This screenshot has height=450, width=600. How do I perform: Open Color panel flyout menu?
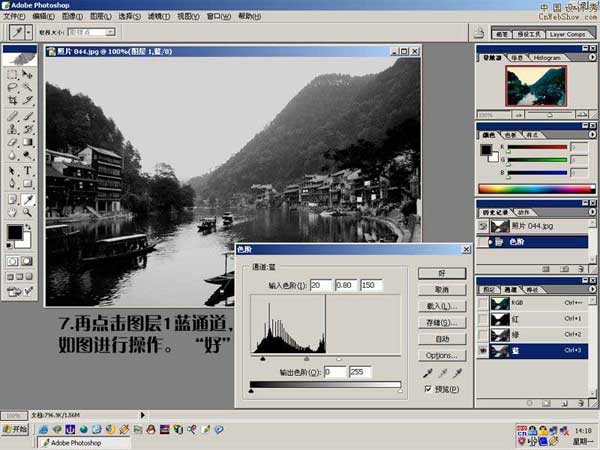click(x=592, y=135)
